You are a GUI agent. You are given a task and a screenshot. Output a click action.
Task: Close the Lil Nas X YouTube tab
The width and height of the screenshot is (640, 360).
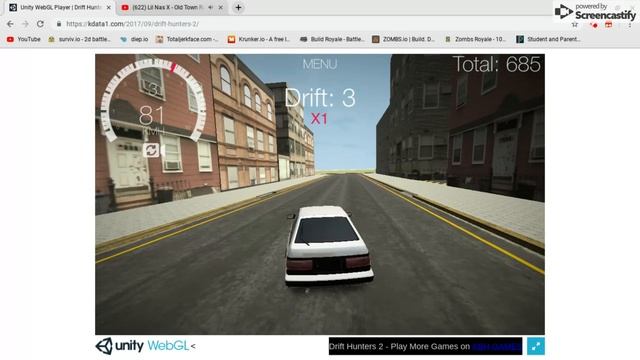(x=221, y=7)
